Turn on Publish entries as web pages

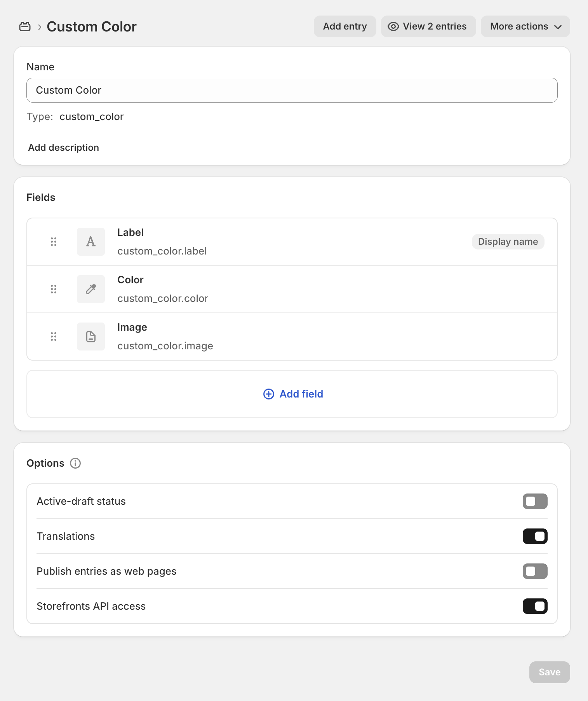click(535, 571)
